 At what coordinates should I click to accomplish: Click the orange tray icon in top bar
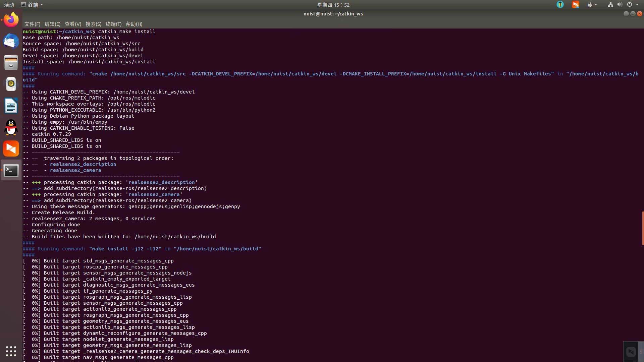click(x=576, y=5)
